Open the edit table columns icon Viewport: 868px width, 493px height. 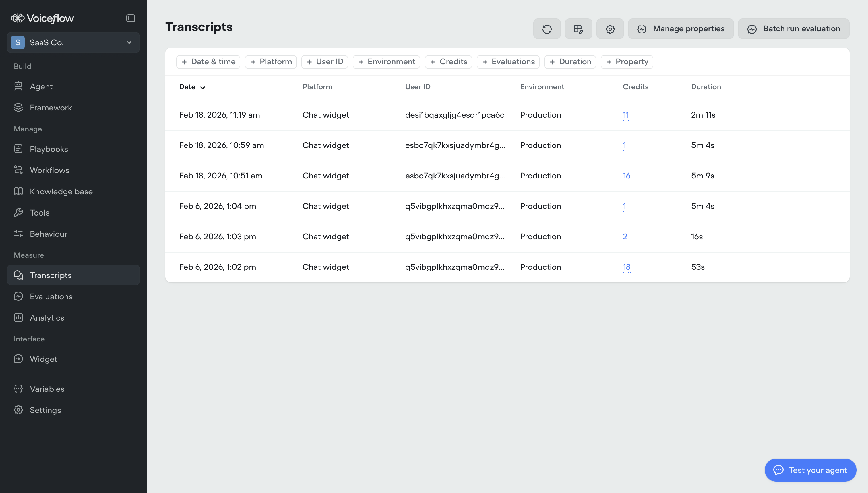(x=578, y=29)
